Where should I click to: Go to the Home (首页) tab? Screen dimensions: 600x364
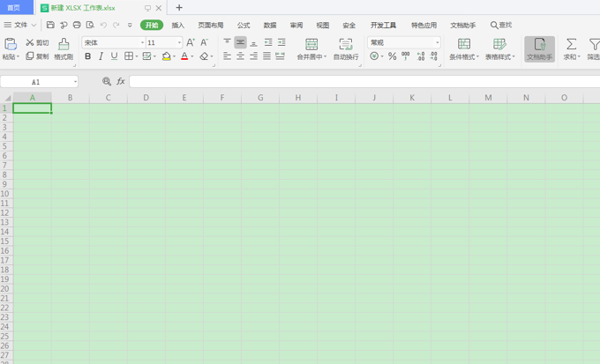[14, 8]
